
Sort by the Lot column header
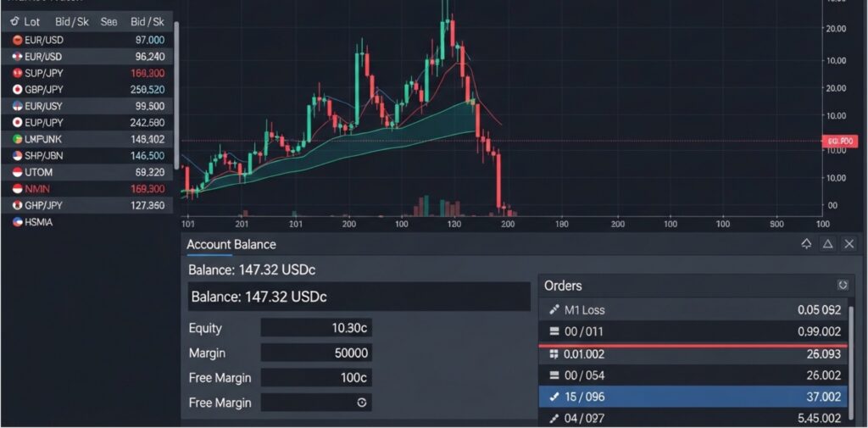point(31,21)
